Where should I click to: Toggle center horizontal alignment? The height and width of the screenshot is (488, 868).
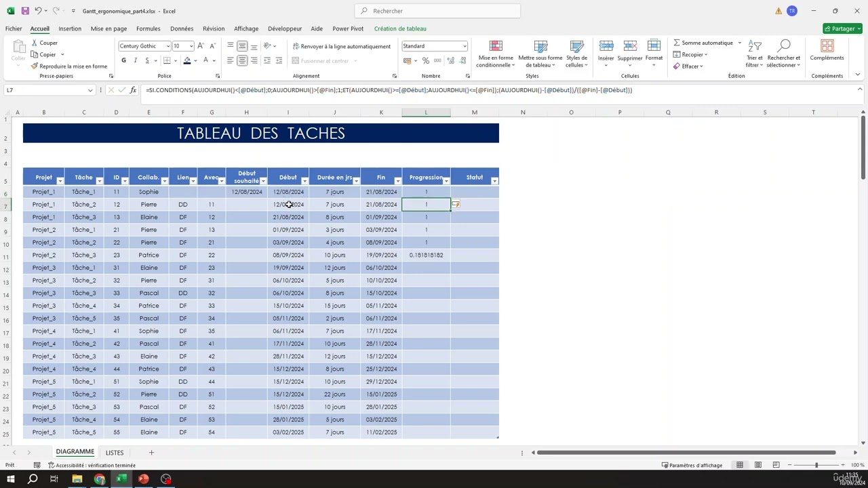(x=242, y=61)
